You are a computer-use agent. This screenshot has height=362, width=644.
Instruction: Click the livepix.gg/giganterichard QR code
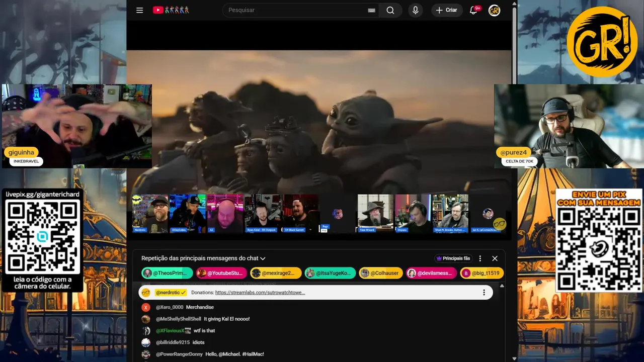coord(42,236)
